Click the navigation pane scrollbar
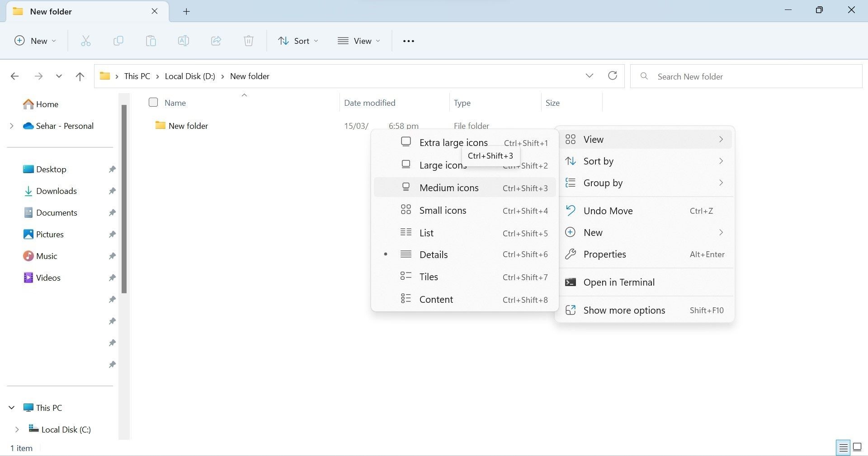The width and height of the screenshot is (868, 456). click(124, 199)
